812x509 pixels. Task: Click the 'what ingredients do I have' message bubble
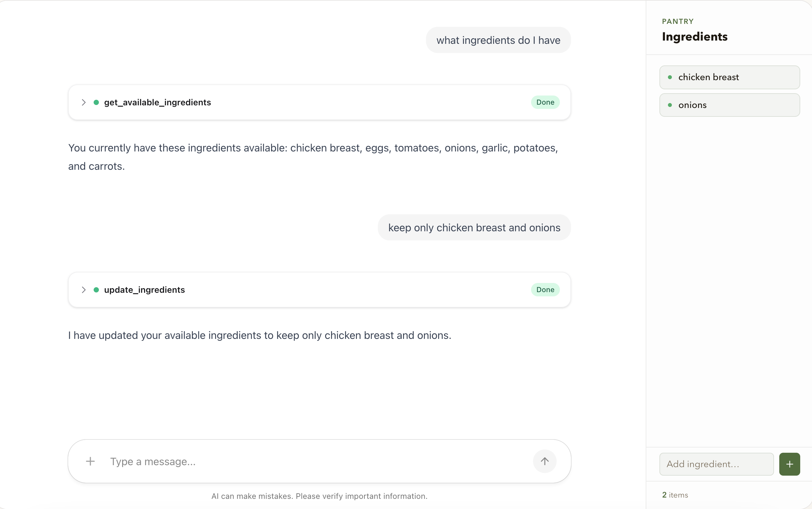(498, 40)
